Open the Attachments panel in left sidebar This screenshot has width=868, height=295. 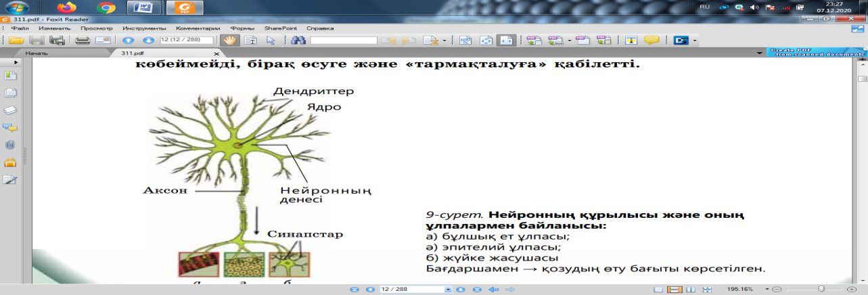10,145
